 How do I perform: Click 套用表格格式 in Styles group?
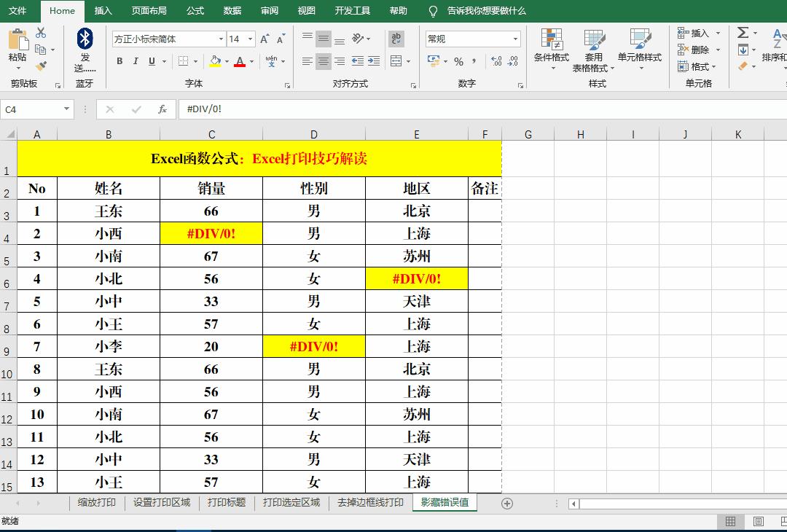(594, 50)
